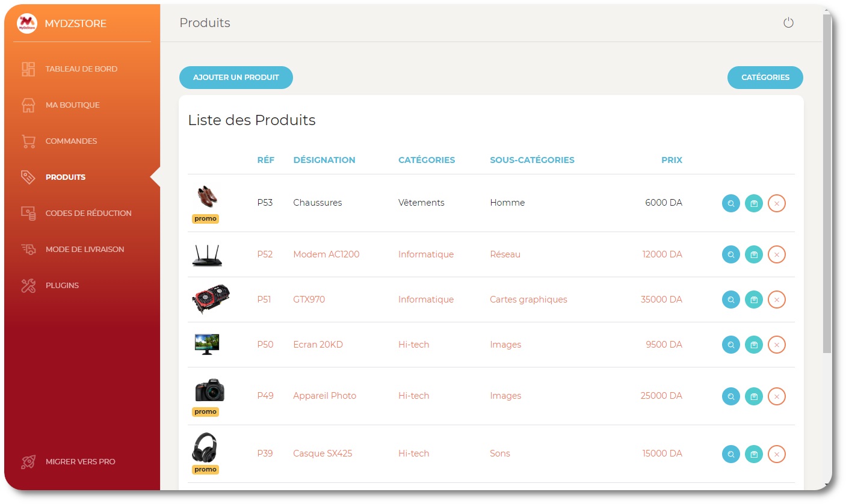Image resolution: width=846 pixels, height=504 pixels.
Task: View details of Chaussures via magnifier icon
Action: pos(730,203)
